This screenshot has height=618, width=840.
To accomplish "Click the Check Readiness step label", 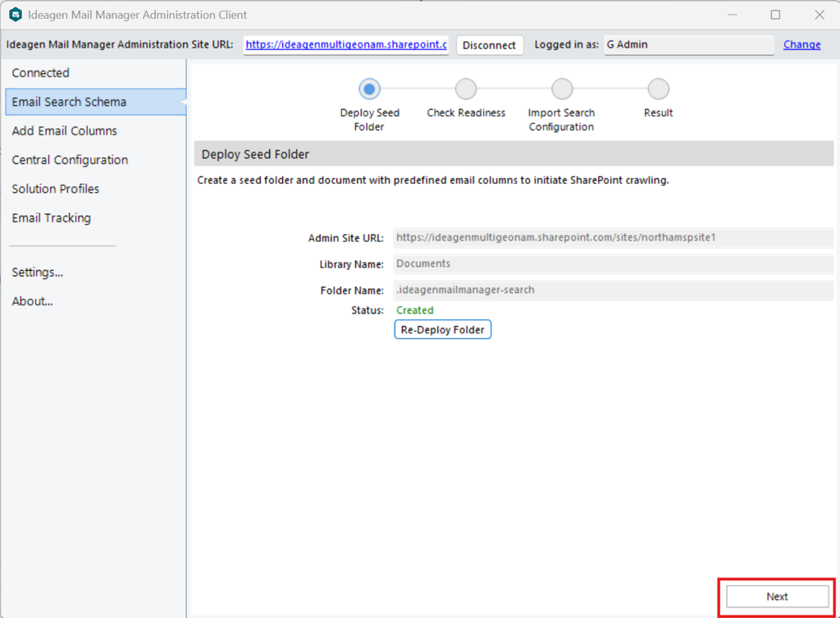I will point(466,113).
